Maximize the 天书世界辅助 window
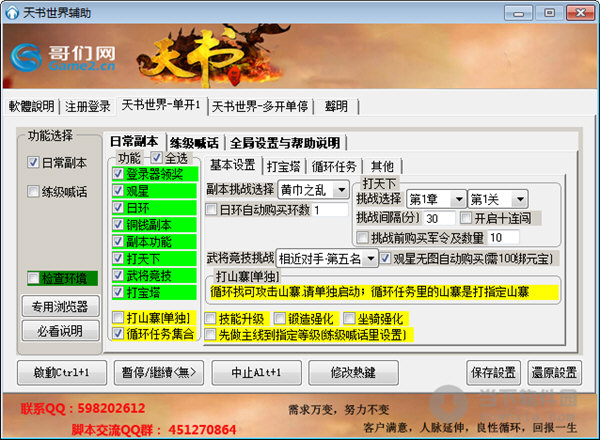 pyautogui.click(x=549, y=13)
